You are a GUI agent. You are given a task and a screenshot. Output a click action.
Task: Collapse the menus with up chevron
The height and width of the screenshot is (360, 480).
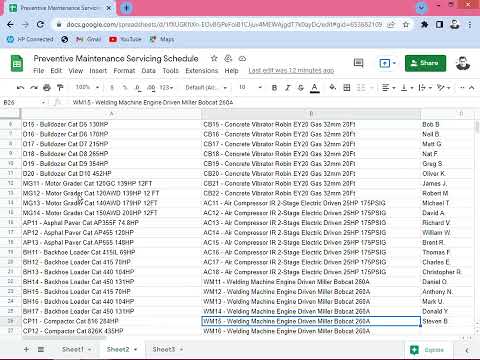point(471,88)
